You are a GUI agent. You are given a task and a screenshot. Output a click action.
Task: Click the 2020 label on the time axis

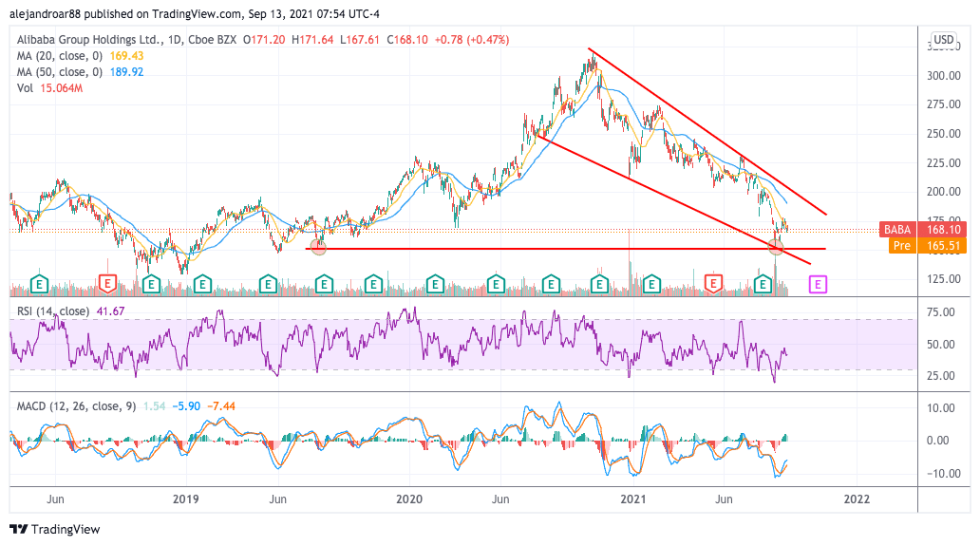tap(409, 499)
